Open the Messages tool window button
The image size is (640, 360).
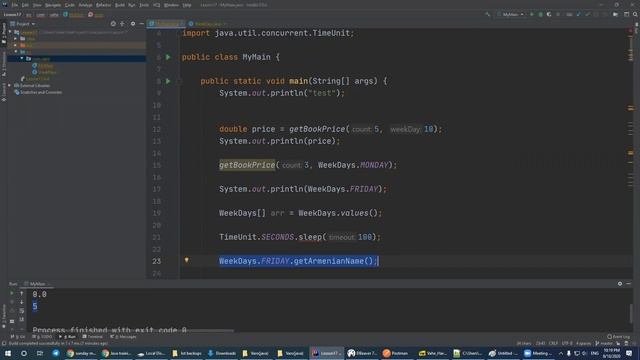123,337
